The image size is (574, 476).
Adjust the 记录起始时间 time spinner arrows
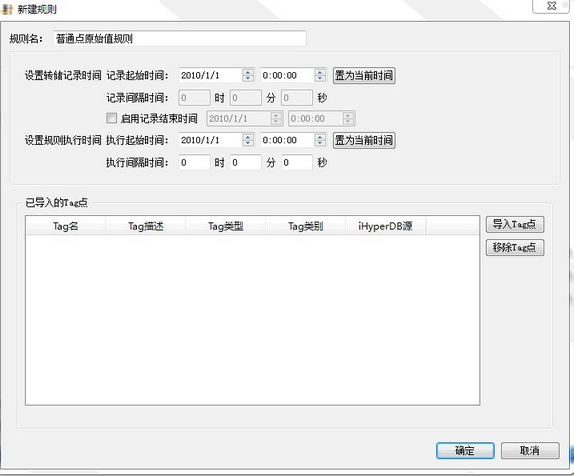[x=320, y=75]
